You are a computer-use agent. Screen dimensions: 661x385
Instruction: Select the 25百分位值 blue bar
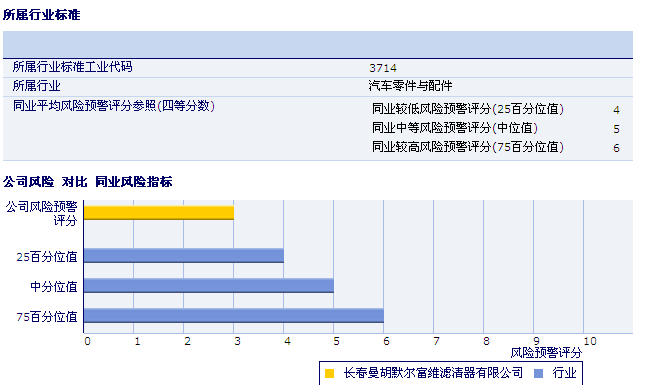point(184,256)
